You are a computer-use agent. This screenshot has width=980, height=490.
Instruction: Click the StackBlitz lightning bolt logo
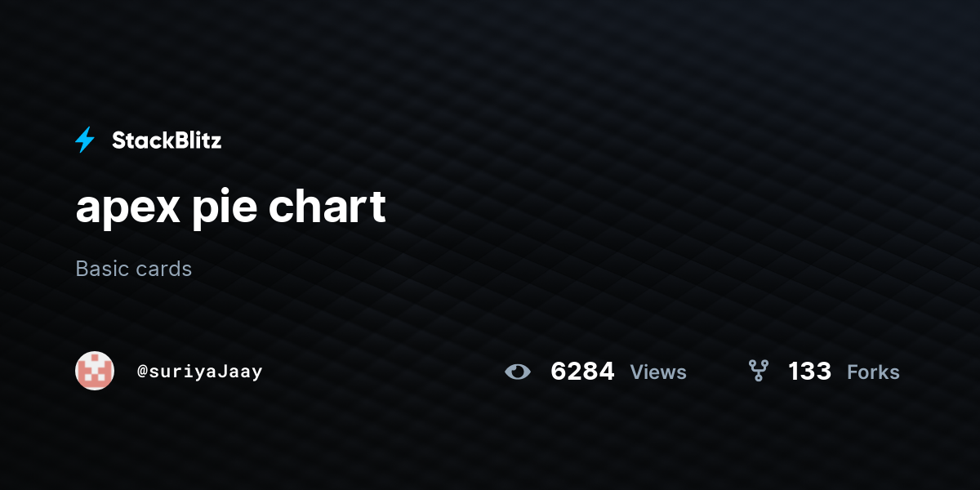point(85,140)
